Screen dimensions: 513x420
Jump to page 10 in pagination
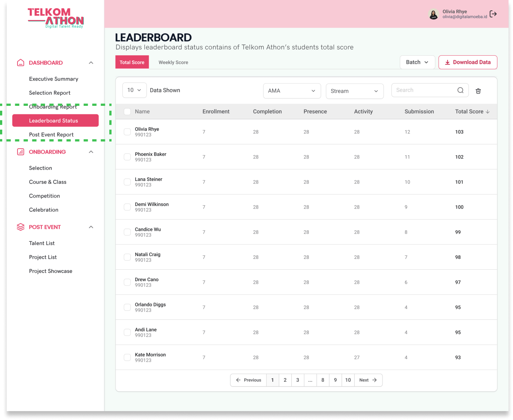[x=348, y=380]
